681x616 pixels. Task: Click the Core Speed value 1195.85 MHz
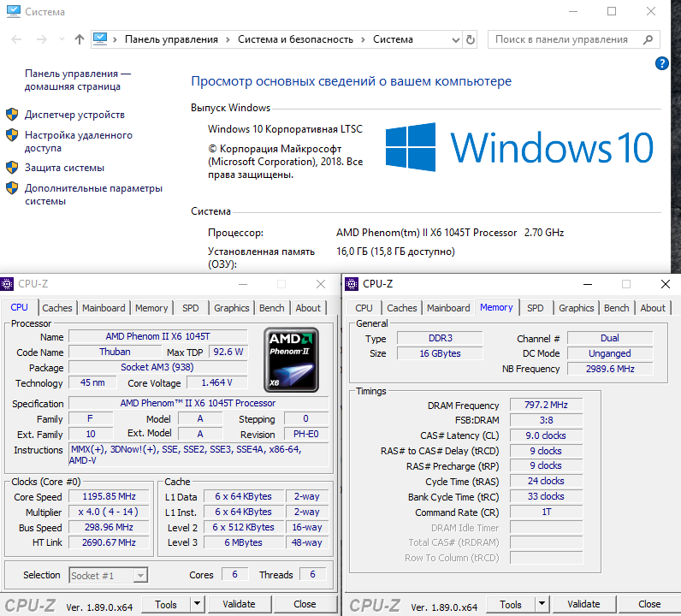pos(109,496)
